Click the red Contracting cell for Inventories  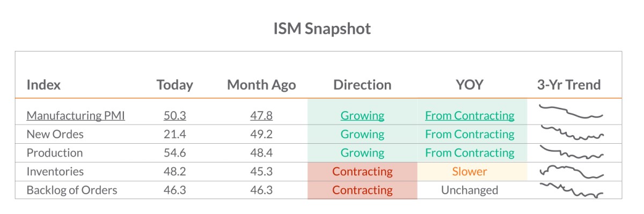pyautogui.click(x=362, y=172)
